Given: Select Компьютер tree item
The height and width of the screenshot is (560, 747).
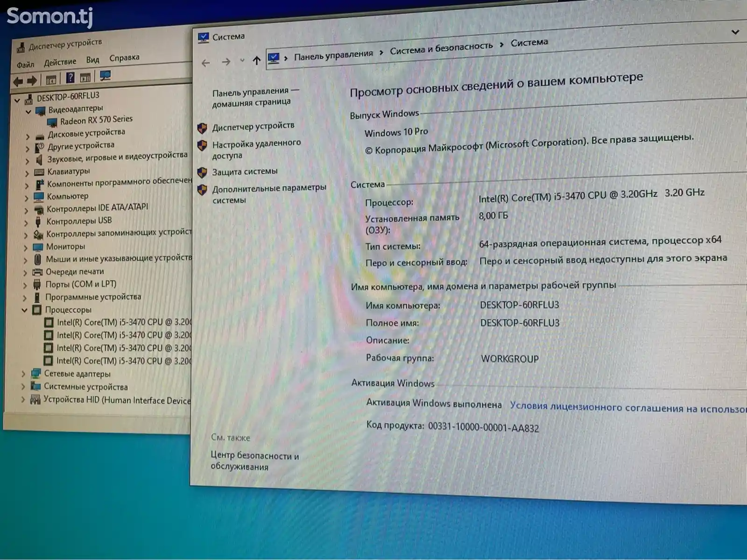Looking at the screenshot, I should [x=67, y=196].
